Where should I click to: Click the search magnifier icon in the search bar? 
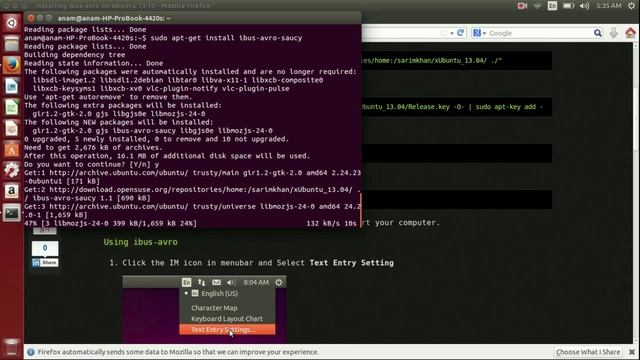point(598,33)
